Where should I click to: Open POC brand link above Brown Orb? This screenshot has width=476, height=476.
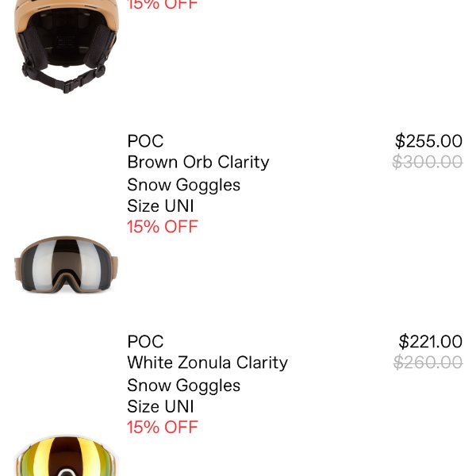(x=145, y=141)
